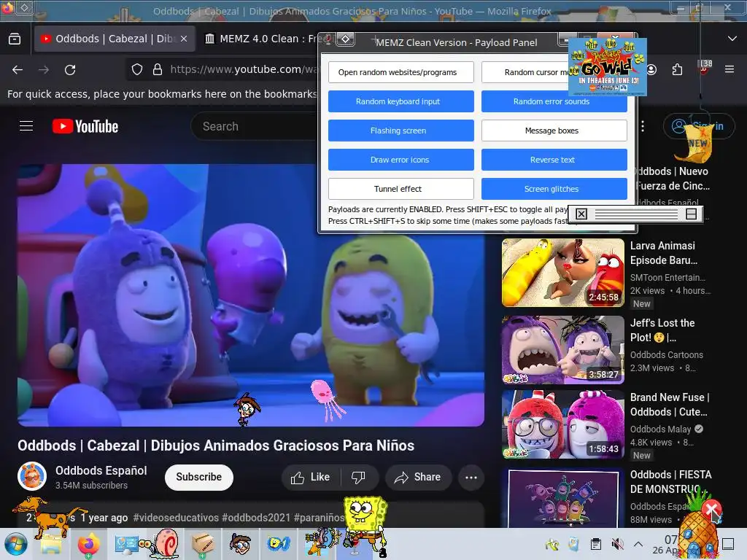Dislike the Oddbods video
The height and width of the screenshot is (560, 747).
click(359, 477)
